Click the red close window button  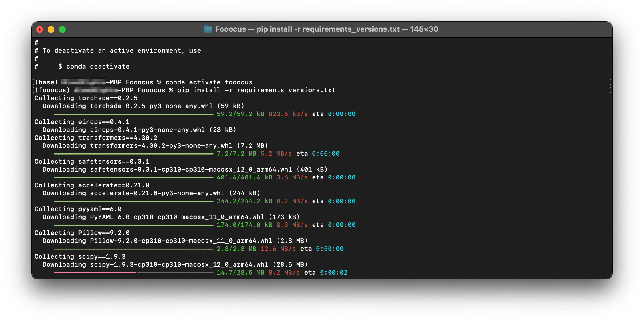40,29
